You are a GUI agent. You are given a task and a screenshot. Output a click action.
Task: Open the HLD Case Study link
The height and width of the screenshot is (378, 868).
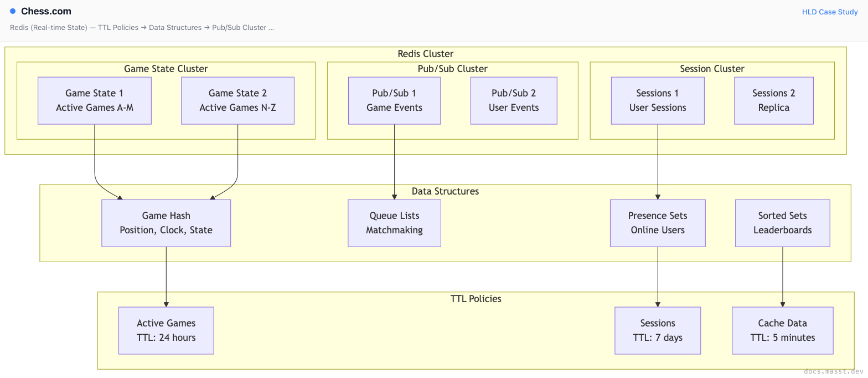pos(830,12)
